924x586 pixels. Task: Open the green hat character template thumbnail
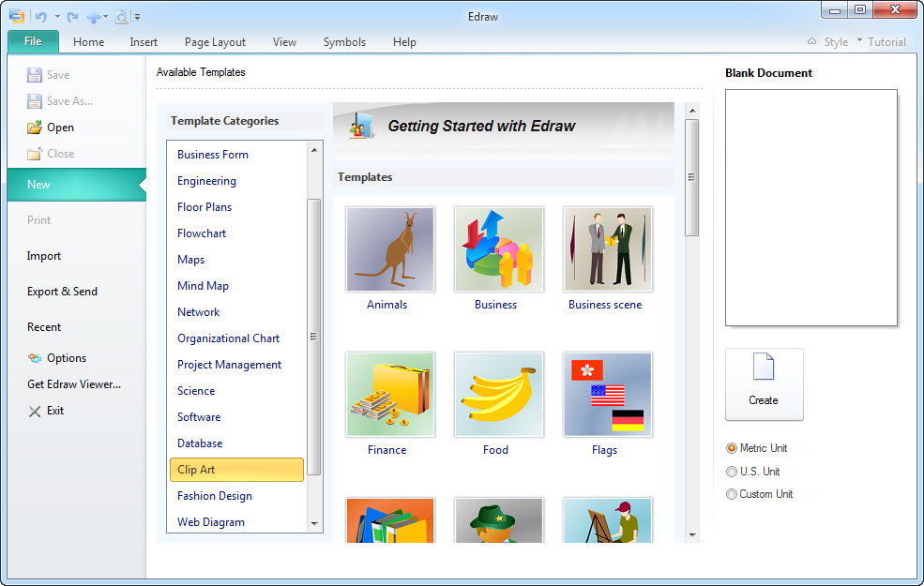coord(498,520)
